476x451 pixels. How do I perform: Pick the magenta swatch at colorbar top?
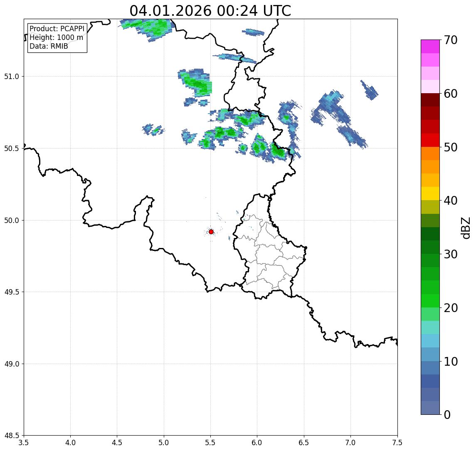pyautogui.click(x=430, y=47)
